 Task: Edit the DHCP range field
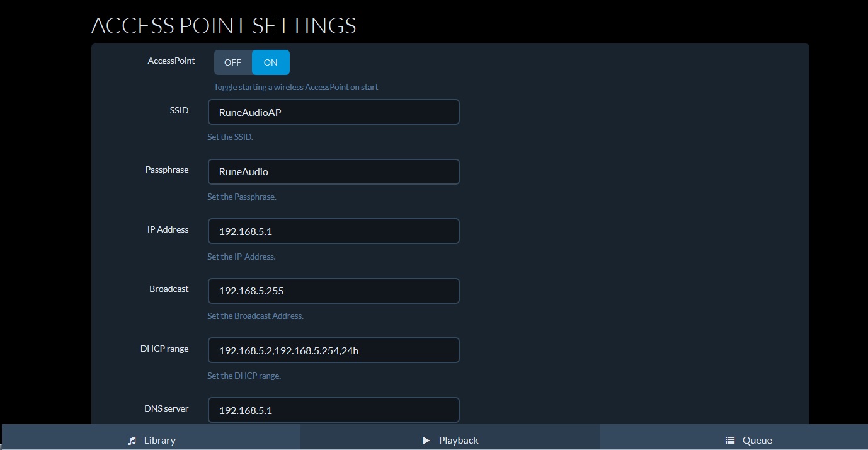[x=333, y=350]
